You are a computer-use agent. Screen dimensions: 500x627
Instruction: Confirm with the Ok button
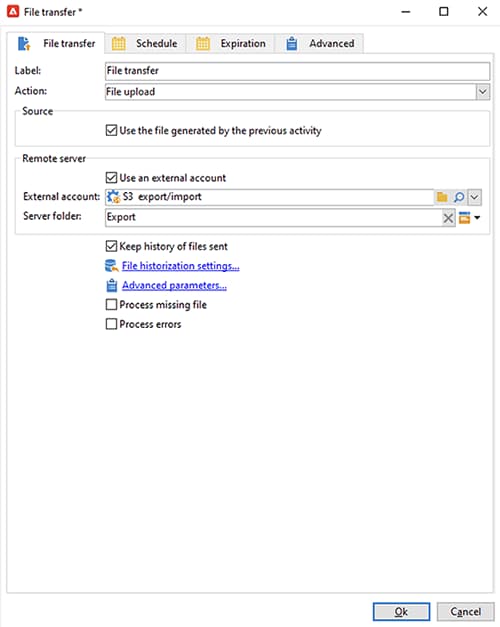point(401,612)
